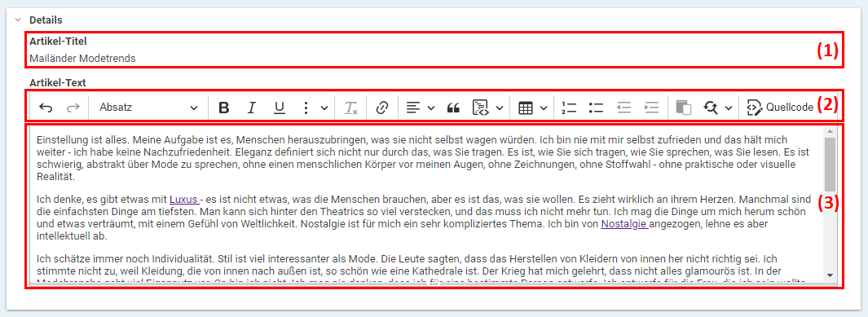Expand the code block dropdown arrow

[x=500, y=108]
